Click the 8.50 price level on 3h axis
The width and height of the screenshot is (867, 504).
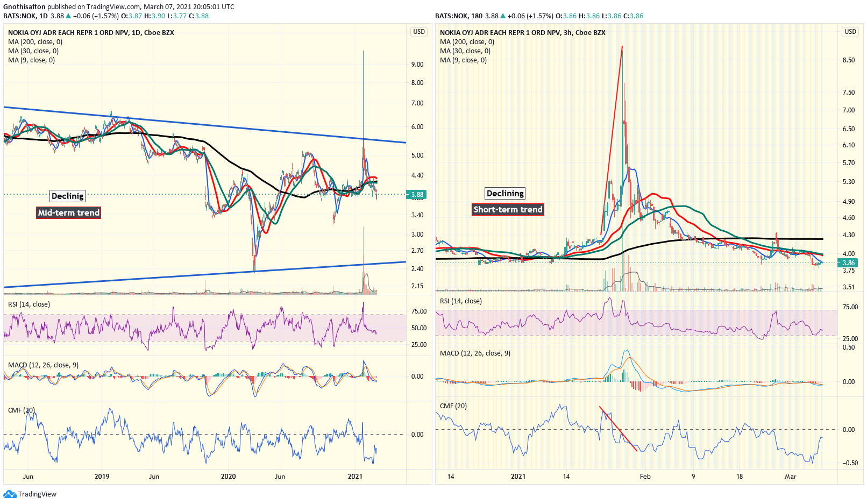849,60
